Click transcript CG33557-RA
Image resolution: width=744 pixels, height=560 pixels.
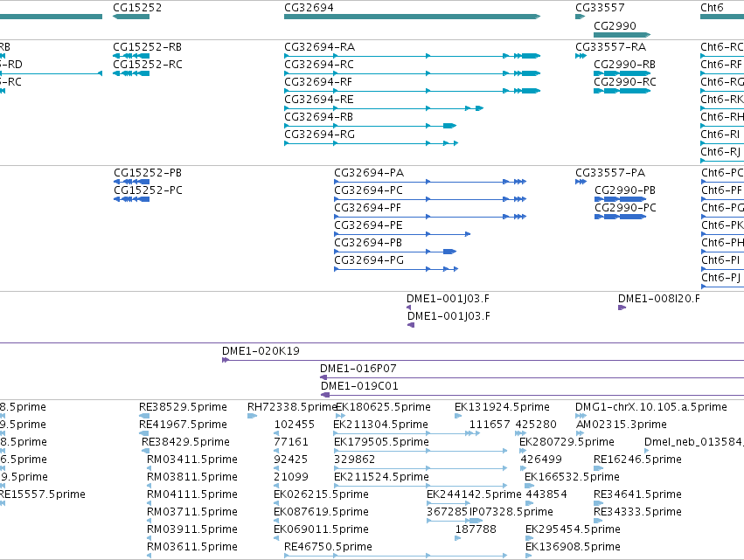[610, 47]
